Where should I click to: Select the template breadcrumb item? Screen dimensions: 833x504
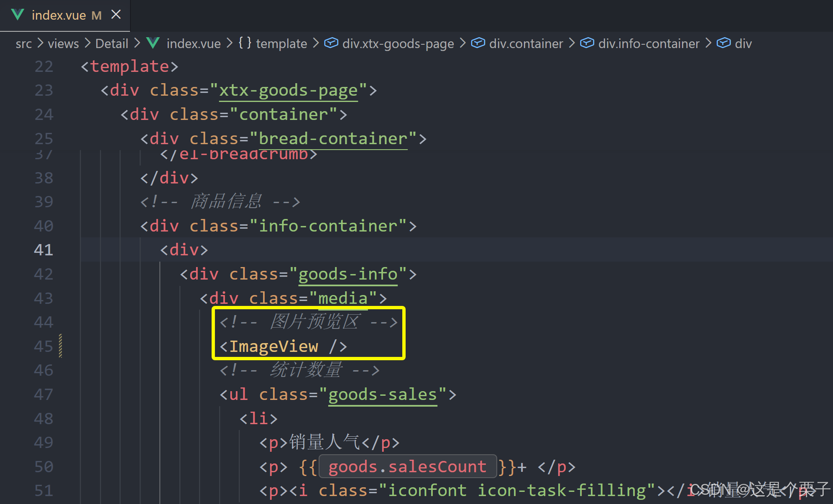(x=281, y=43)
